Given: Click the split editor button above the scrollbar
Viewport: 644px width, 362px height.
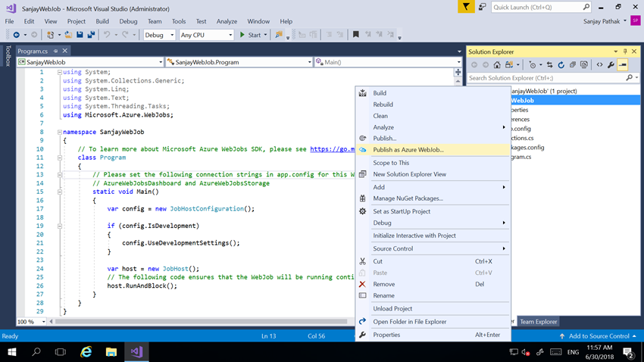Looking at the screenshot, I should point(458,72).
